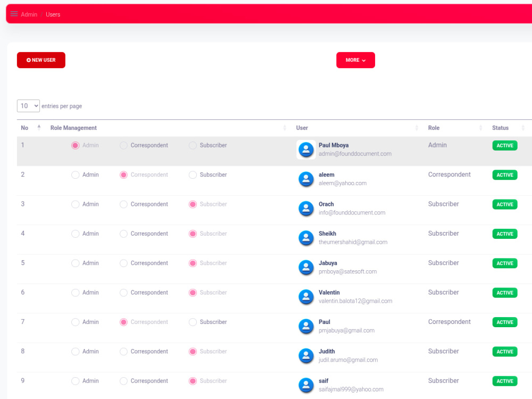Set Paul Mboya's role to Correspondent
Image resolution: width=532 pixels, height=399 pixels.
[123, 145]
